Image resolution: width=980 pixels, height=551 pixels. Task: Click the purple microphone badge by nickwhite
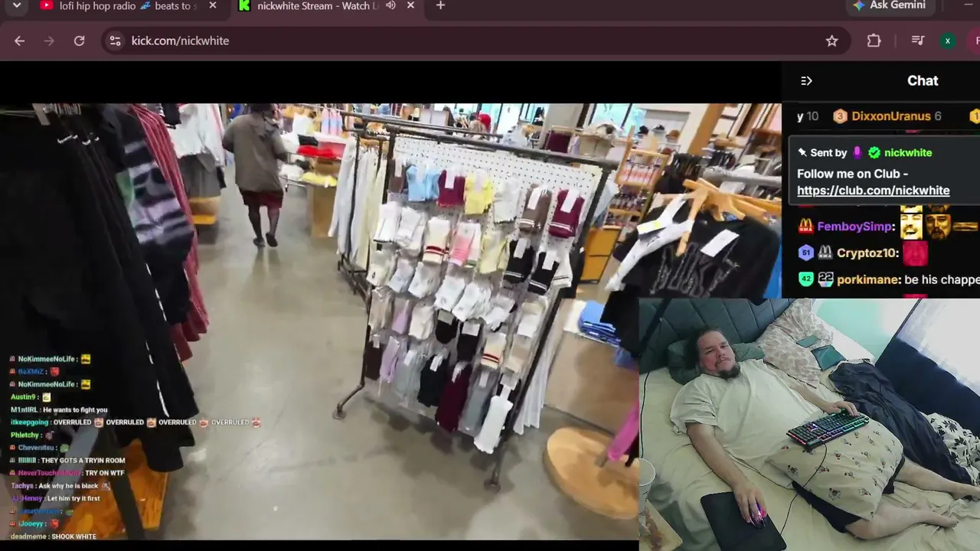pos(857,152)
